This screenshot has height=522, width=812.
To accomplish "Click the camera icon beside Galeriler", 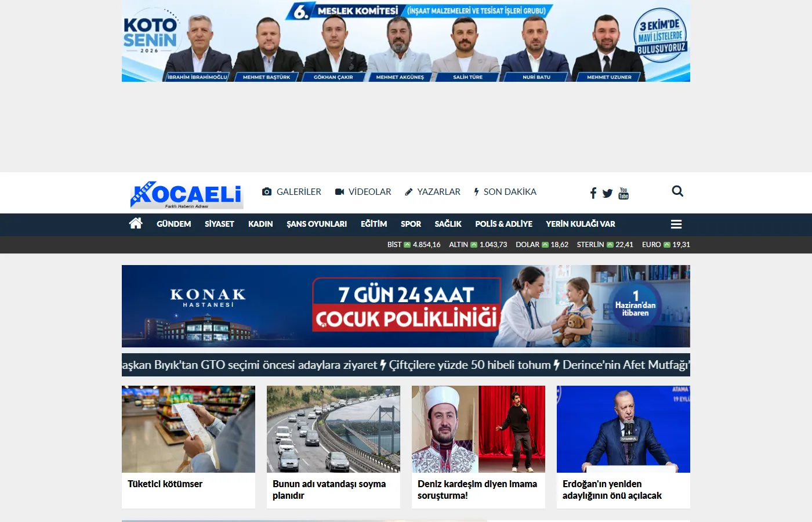I will (267, 191).
